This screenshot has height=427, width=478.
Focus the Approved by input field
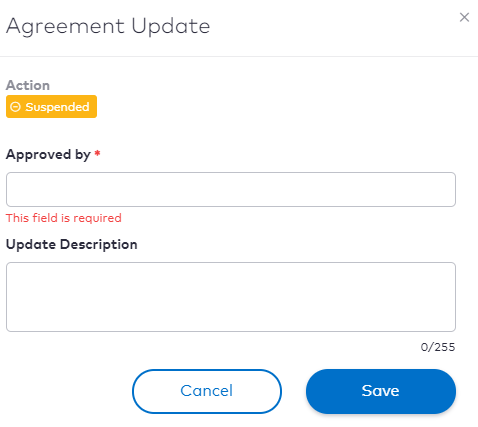[x=231, y=189]
